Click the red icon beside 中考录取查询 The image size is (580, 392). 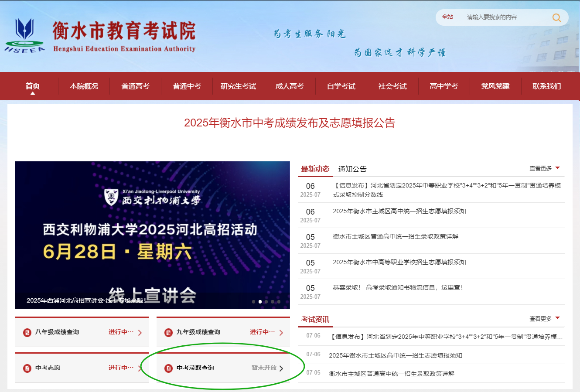tap(168, 368)
